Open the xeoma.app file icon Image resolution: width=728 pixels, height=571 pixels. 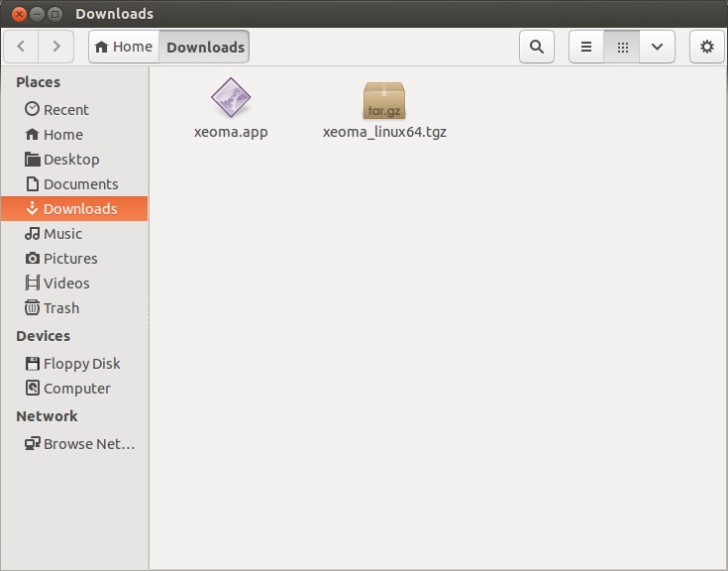click(x=231, y=99)
